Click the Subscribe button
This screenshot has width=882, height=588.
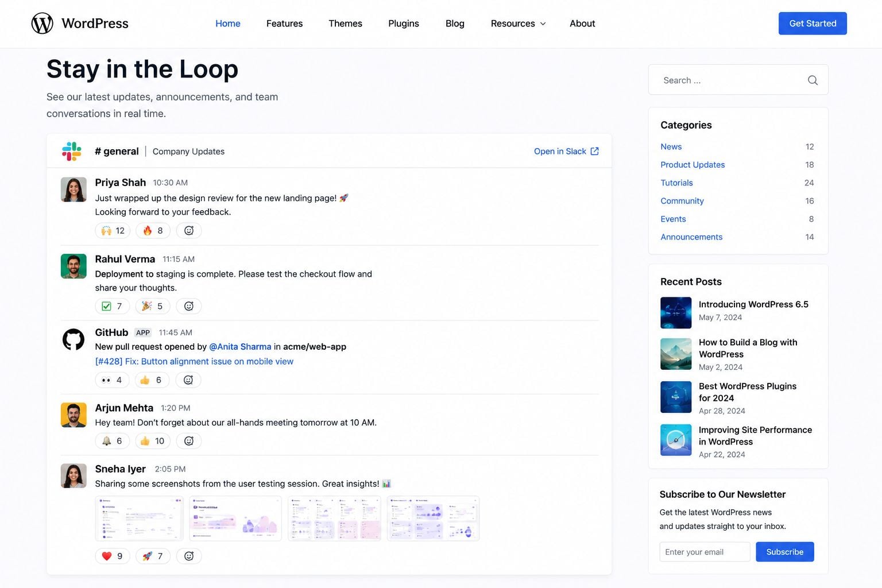785,552
